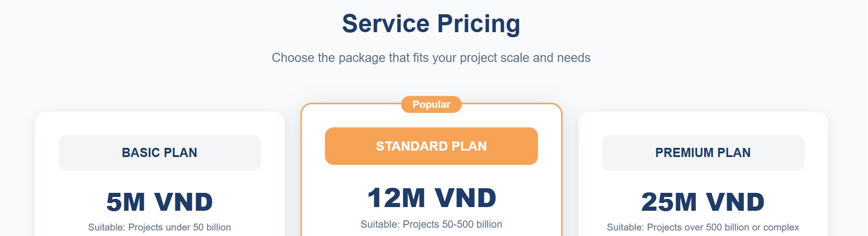Click the 5M VND price

coord(159,202)
